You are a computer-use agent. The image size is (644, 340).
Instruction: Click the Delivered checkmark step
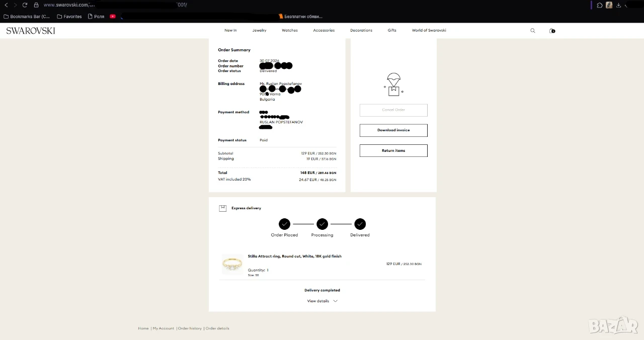360,224
